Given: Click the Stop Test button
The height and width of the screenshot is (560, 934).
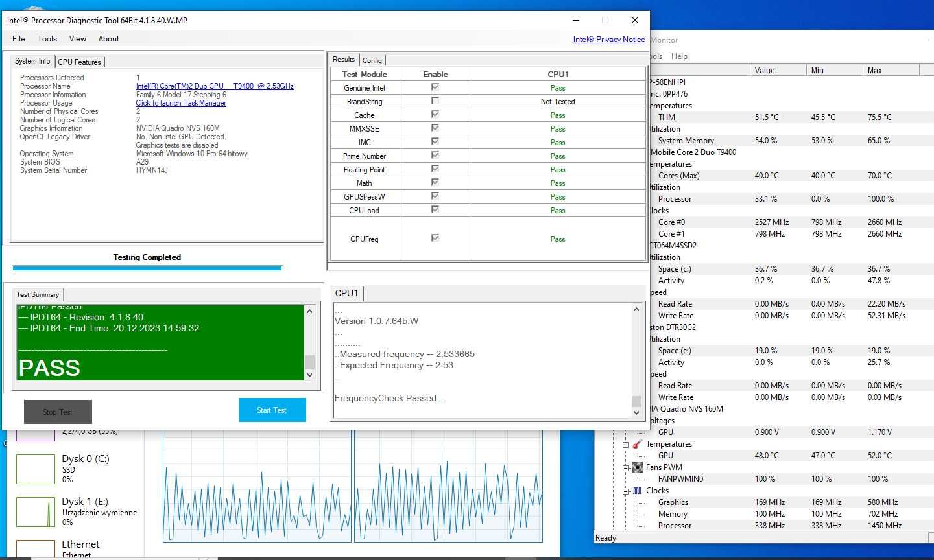Looking at the screenshot, I should tap(58, 412).
